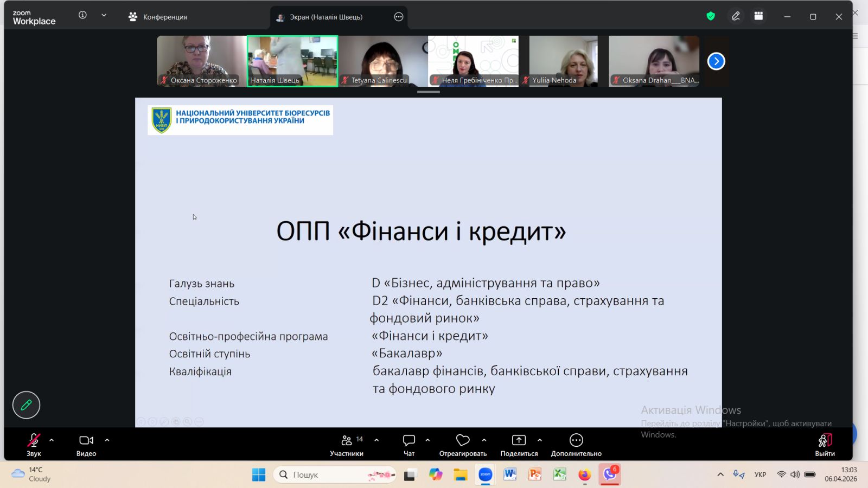This screenshot has height=488, width=868.
Task: Open the Wi-Fi network tray icon
Action: point(781,474)
